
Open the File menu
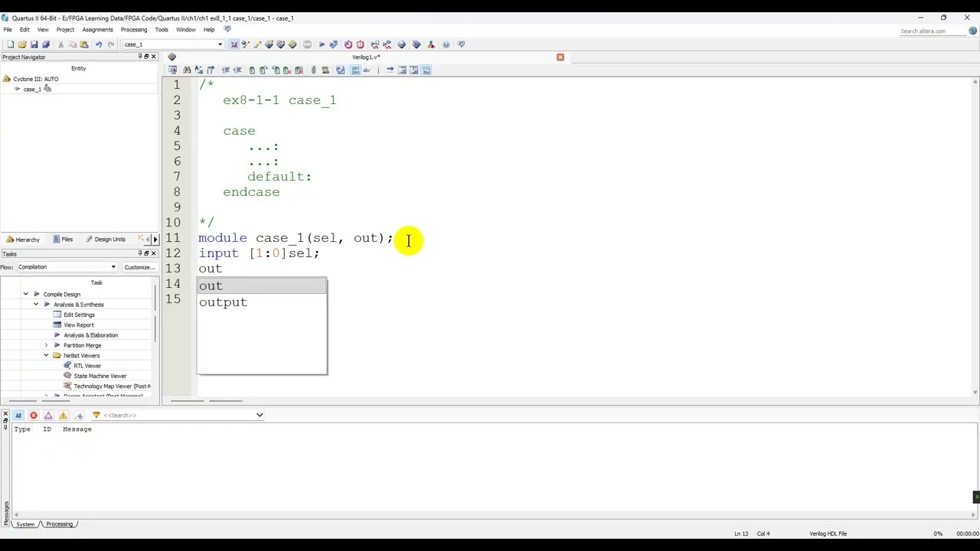coord(8,30)
